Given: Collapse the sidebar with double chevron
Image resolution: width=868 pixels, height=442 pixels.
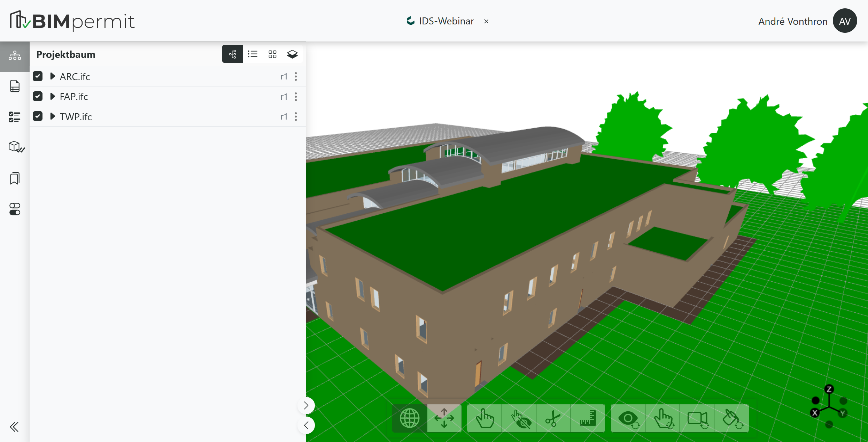Looking at the screenshot, I should pos(14,427).
